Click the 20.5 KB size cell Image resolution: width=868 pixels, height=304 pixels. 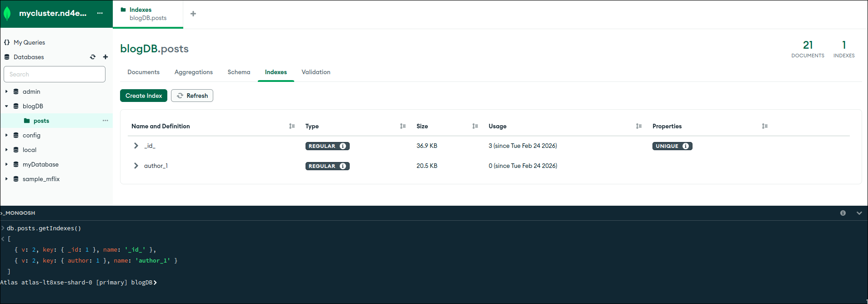pyautogui.click(x=426, y=166)
